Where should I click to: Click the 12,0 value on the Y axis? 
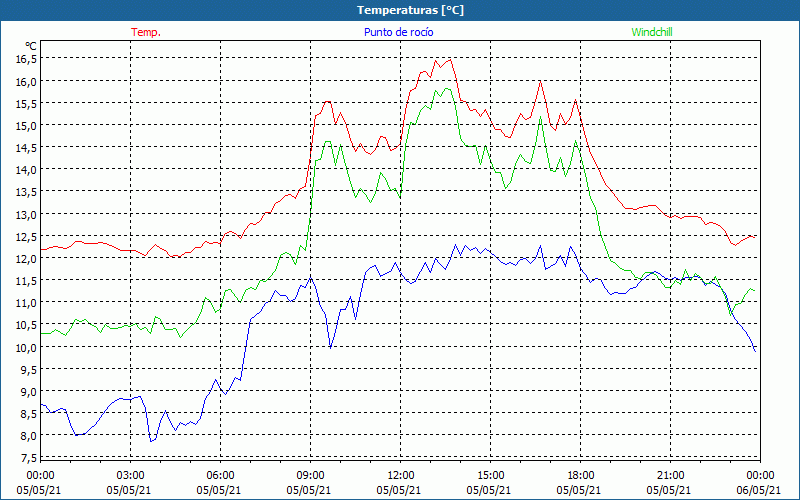click(x=27, y=259)
